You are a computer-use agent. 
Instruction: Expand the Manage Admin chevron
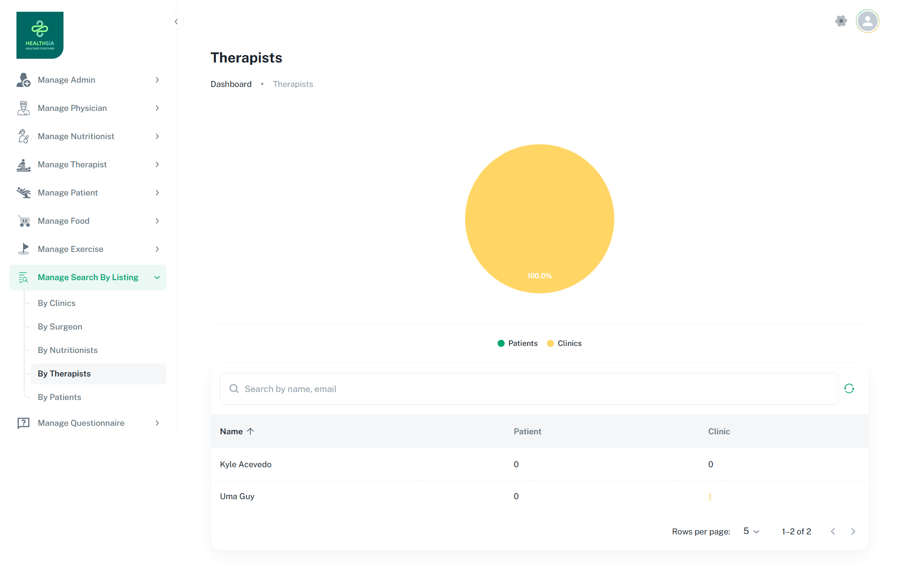(x=157, y=80)
